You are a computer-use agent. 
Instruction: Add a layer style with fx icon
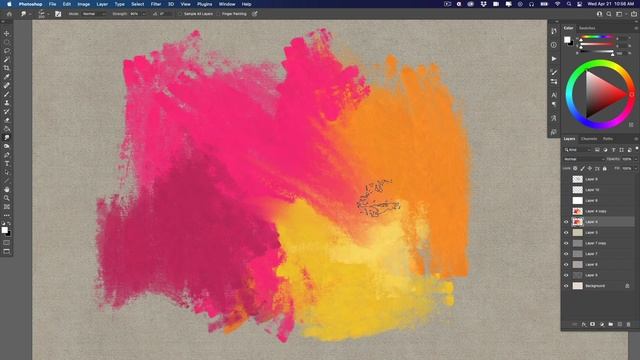584,324
